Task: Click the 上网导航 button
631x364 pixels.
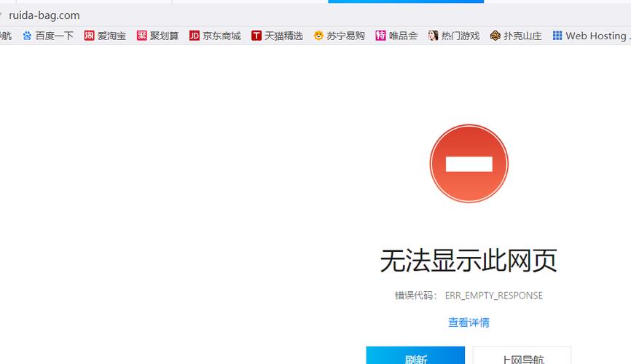Action: (522, 355)
